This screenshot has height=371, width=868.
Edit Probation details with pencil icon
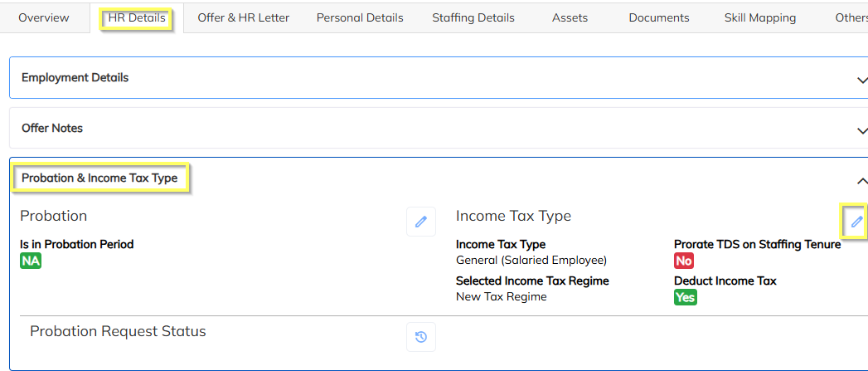click(x=421, y=222)
